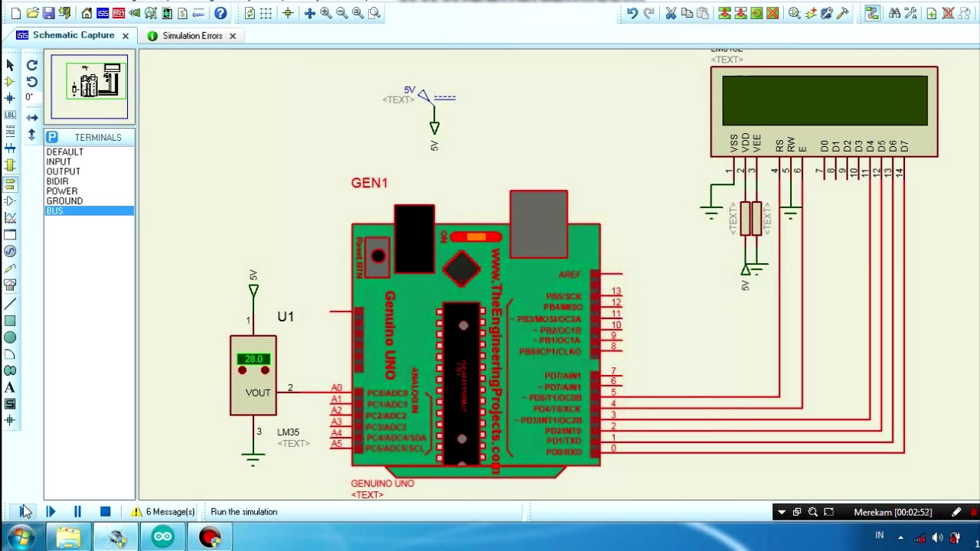Open the Help question mark icon
The width and height of the screenshot is (980, 551).
point(220,13)
